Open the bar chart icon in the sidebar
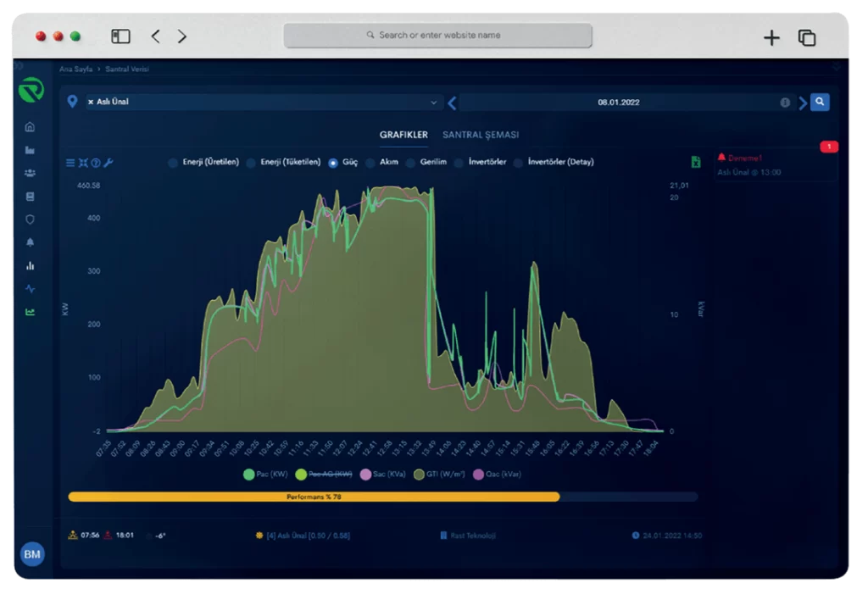The height and width of the screenshot is (600, 868). (30, 266)
